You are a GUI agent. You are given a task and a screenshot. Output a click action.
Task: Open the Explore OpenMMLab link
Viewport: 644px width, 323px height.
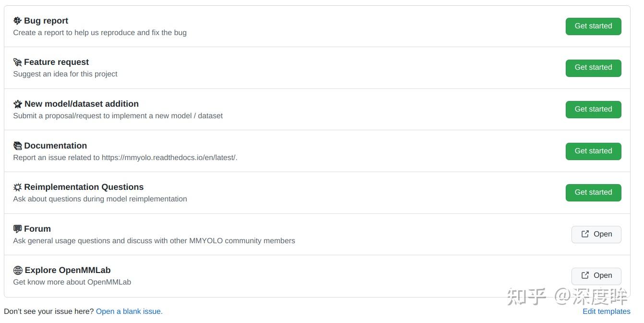pos(596,275)
